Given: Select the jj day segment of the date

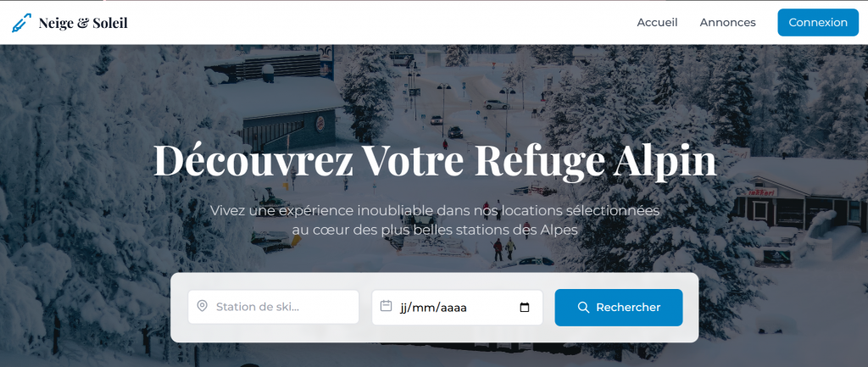Looking at the screenshot, I should coord(403,307).
